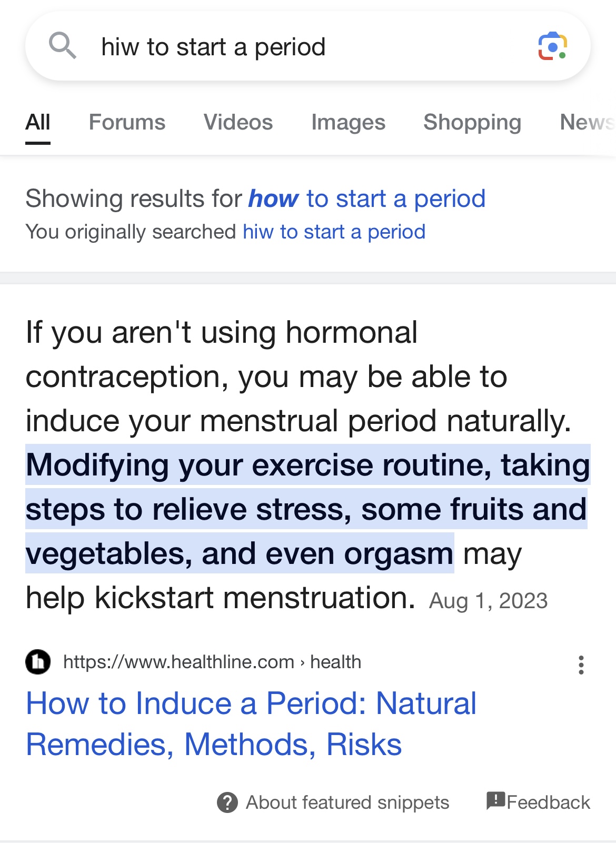Click the healthline.com URL breadcrumb
This screenshot has height=843, width=616.
(x=212, y=662)
